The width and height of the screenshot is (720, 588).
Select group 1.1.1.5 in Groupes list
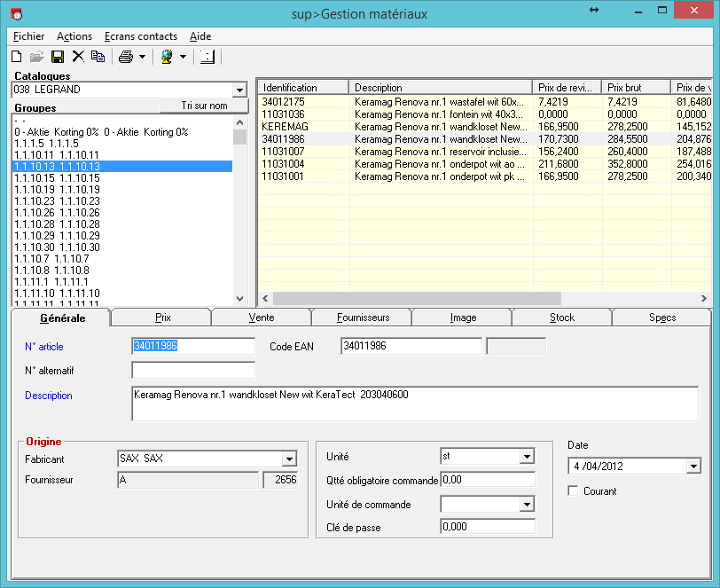122,144
